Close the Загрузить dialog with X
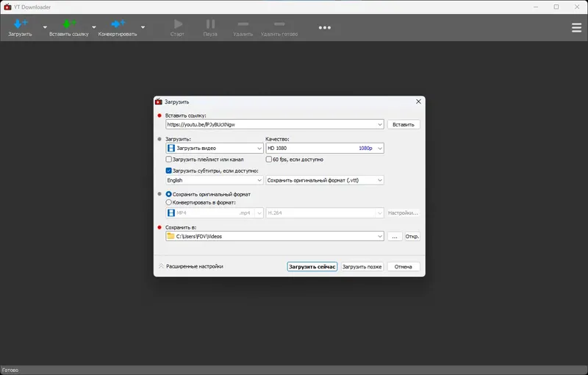The width and height of the screenshot is (588, 375). 418,101
